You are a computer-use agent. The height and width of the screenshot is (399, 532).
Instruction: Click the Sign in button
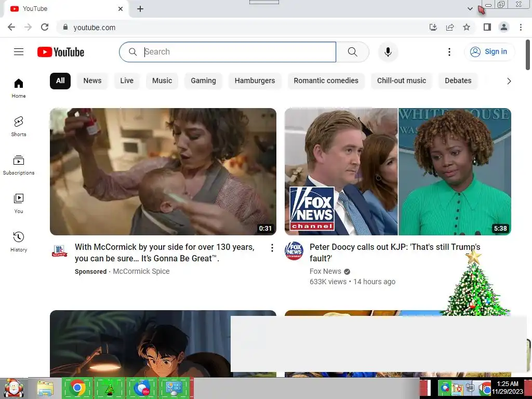(x=489, y=52)
